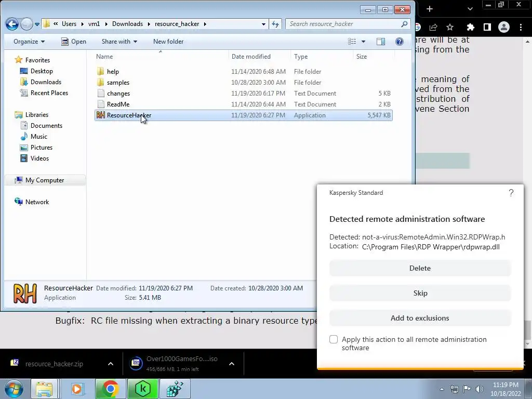Expand options for Over1000GamesFo iso download
This screenshot has height=399, width=532.
(x=232, y=364)
